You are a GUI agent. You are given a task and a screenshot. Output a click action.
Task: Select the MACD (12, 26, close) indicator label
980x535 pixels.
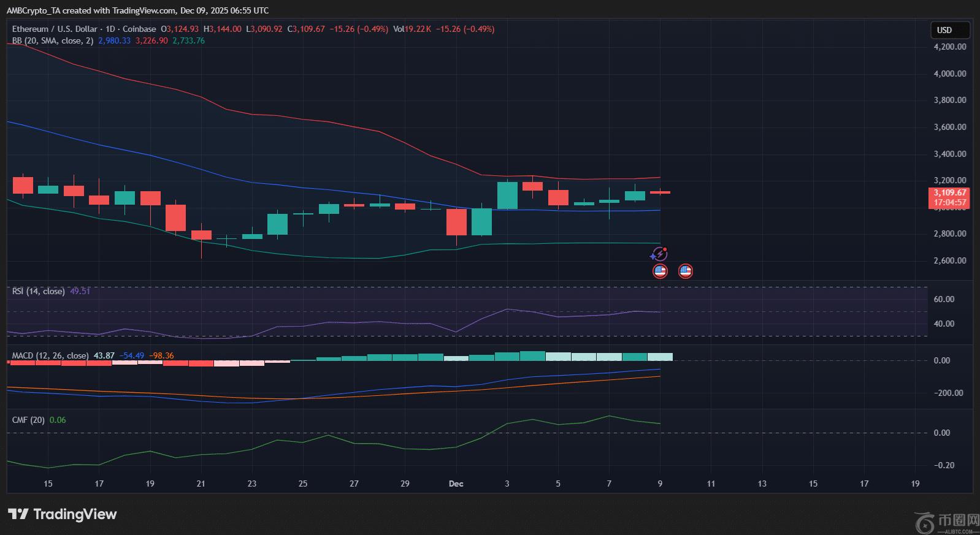click(50, 355)
